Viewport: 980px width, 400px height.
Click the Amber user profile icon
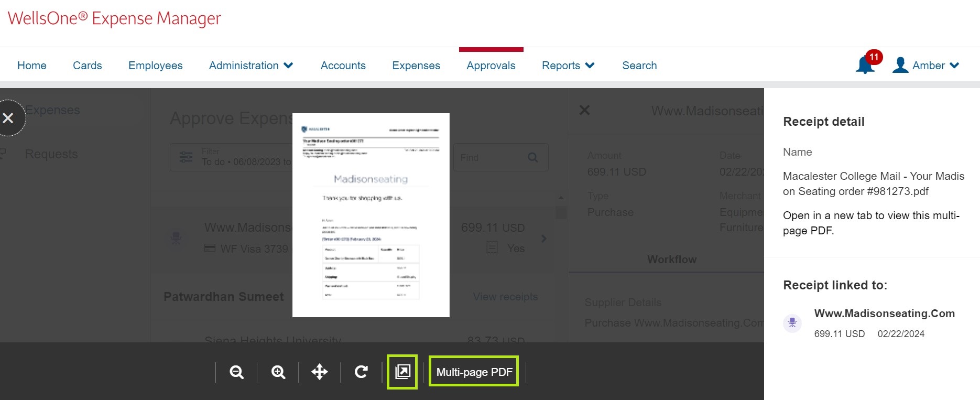tap(900, 66)
